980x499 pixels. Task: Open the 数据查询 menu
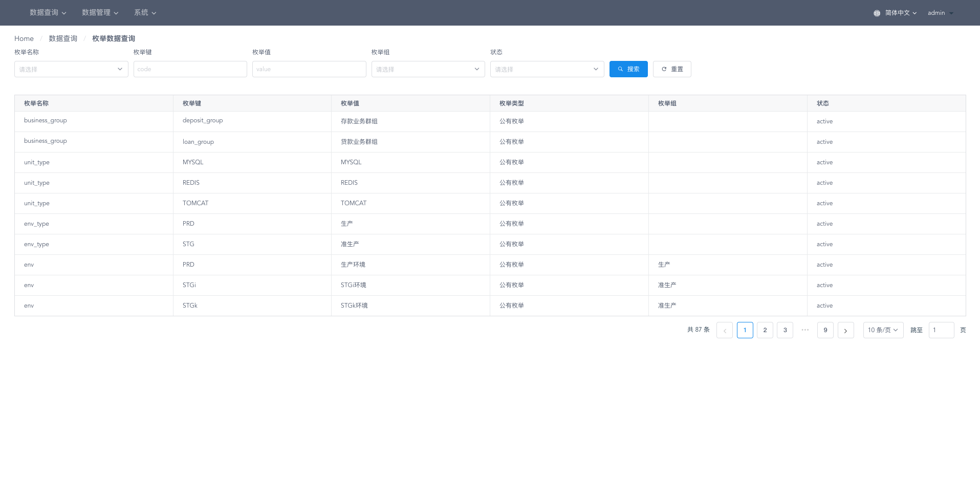point(48,13)
